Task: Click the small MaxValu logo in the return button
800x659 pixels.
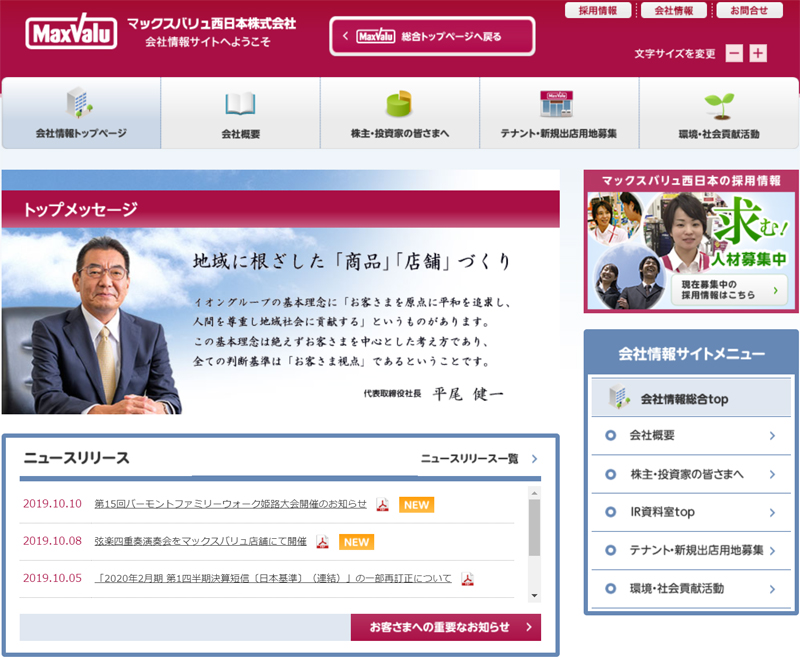Action: (x=376, y=36)
